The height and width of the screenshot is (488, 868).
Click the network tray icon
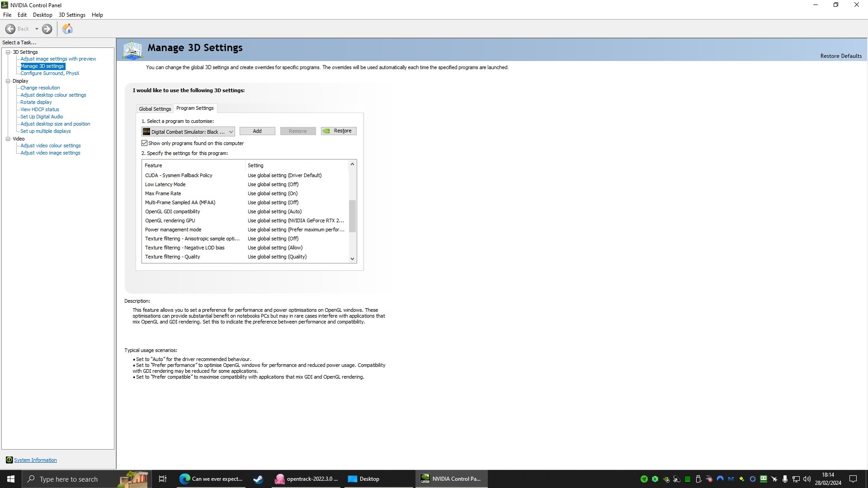click(x=796, y=479)
